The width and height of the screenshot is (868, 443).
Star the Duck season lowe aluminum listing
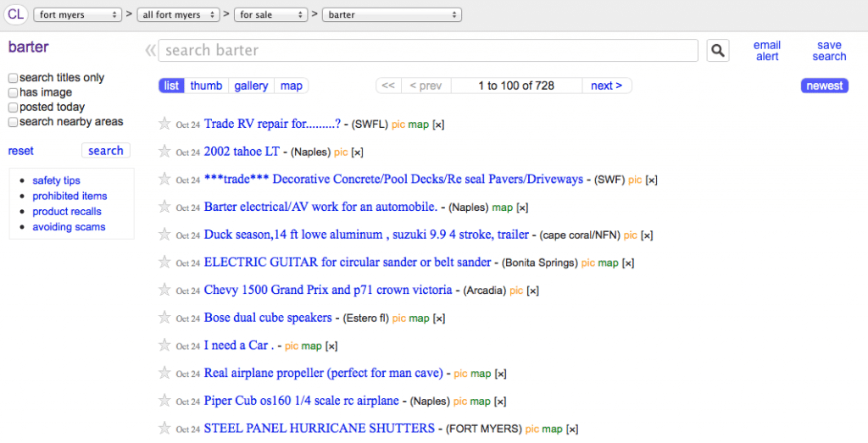click(x=164, y=234)
